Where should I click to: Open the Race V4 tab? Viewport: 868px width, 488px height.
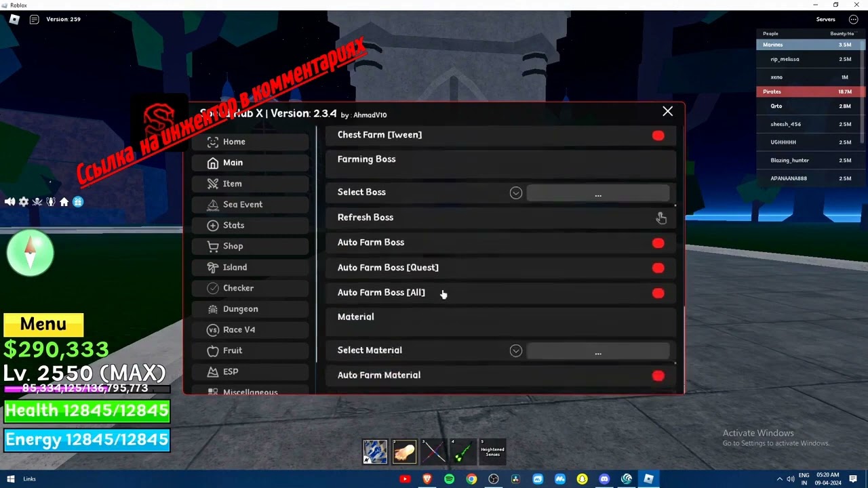[x=250, y=329]
